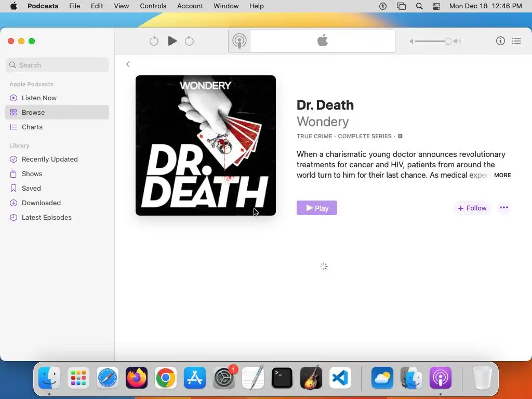Open Spotlight search in menu bar
This screenshot has width=532, height=399.
pos(419,6)
